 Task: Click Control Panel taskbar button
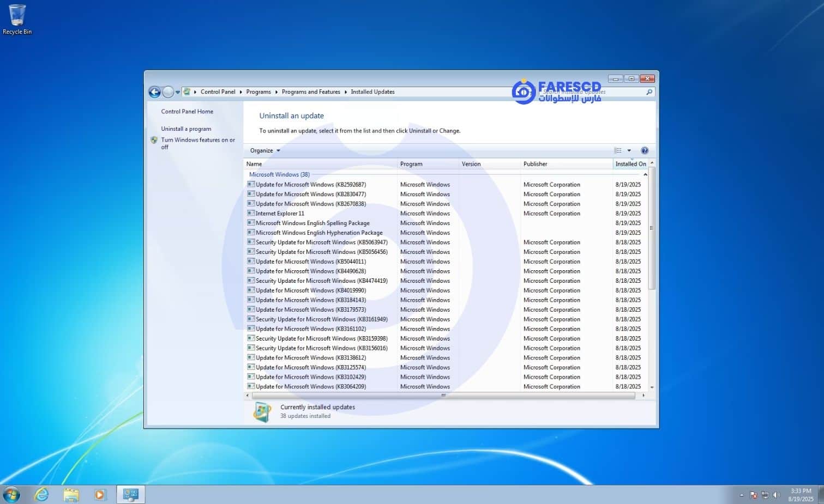coord(131,494)
